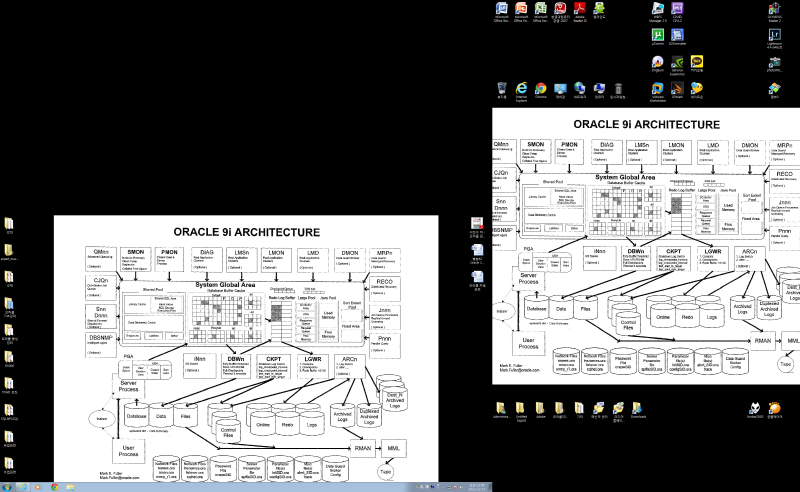The height and width of the screenshot is (492, 800).
Task: Open the Downloads folder shortcut
Action: click(638, 410)
